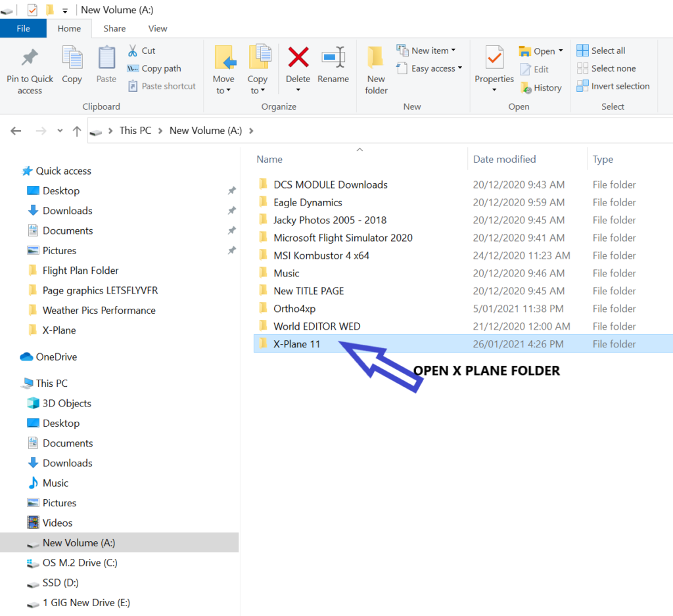The height and width of the screenshot is (616, 673).
Task: Open Music under This PC
Action: coord(47,483)
